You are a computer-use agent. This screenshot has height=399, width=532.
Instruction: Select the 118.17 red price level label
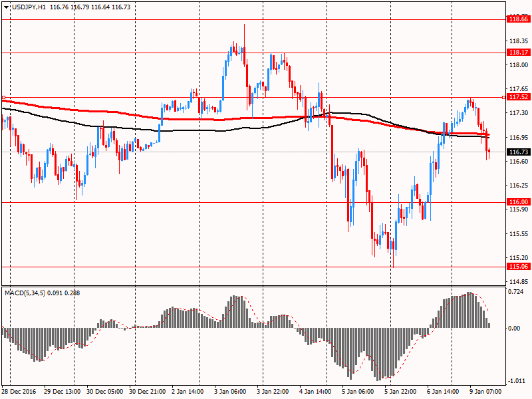point(519,53)
